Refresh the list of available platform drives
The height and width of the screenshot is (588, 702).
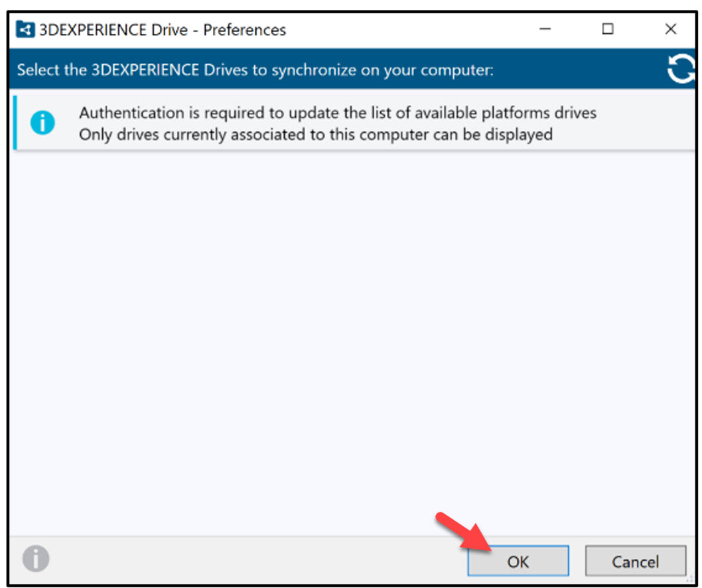pyautogui.click(x=681, y=68)
